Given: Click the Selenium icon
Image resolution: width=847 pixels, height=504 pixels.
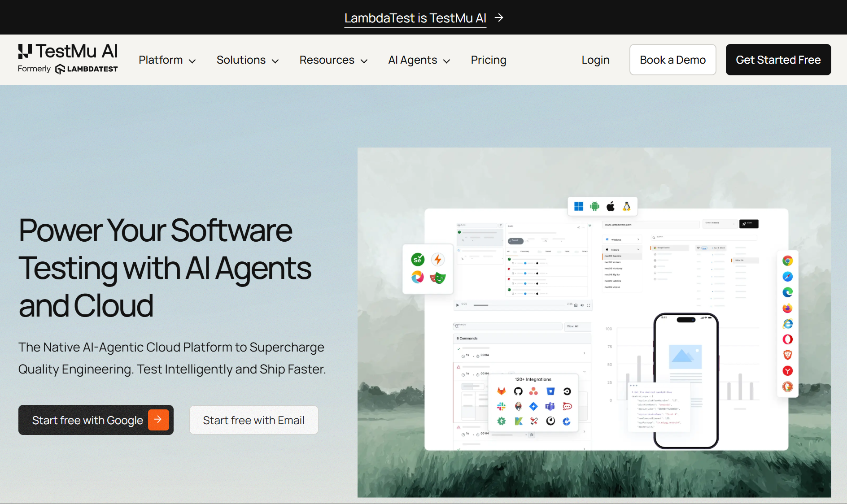Looking at the screenshot, I should [x=418, y=259].
